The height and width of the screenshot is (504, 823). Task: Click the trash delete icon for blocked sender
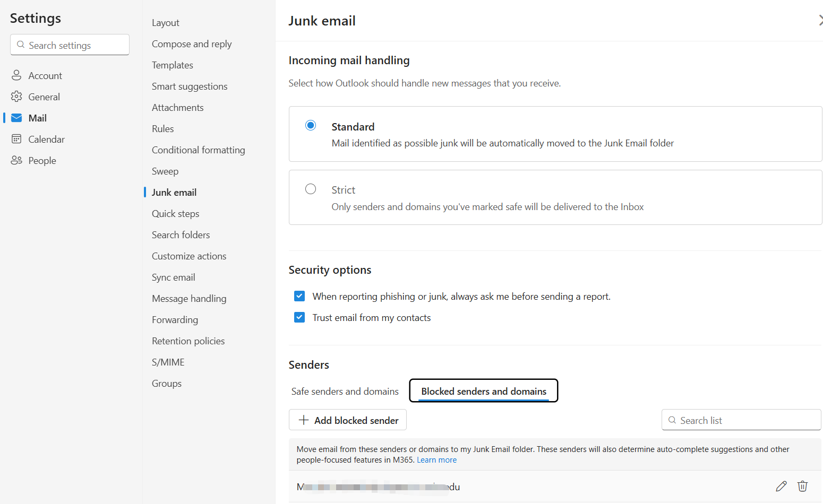click(x=802, y=486)
